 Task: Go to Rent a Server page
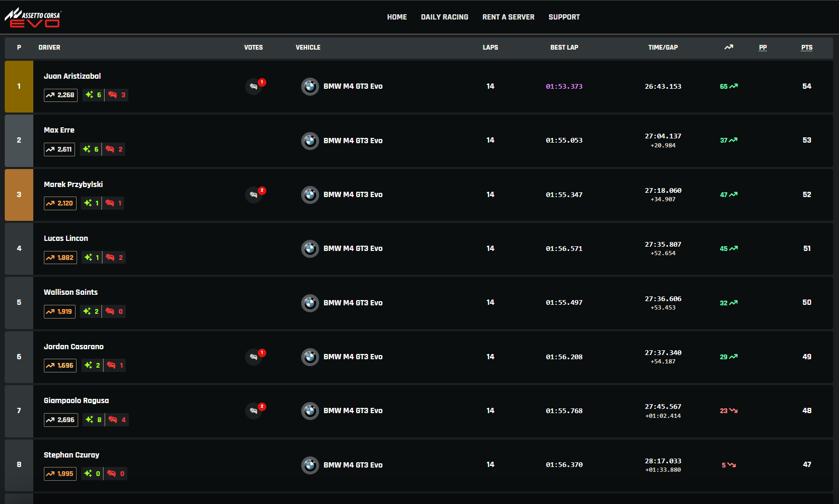tap(508, 17)
